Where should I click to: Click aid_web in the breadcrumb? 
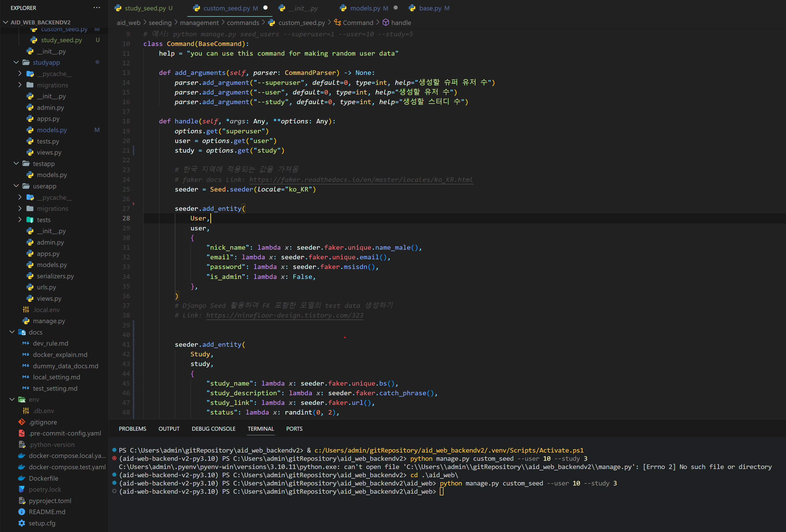point(129,23)
